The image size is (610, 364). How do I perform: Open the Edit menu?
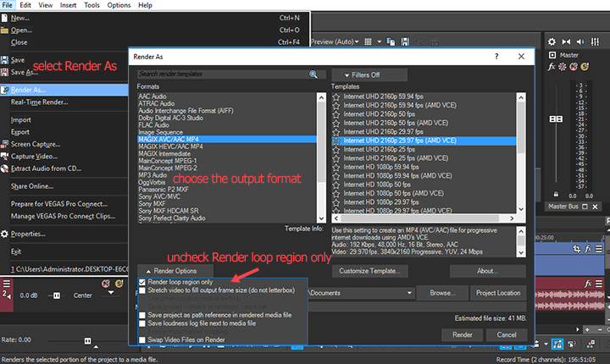click(25, 5)
